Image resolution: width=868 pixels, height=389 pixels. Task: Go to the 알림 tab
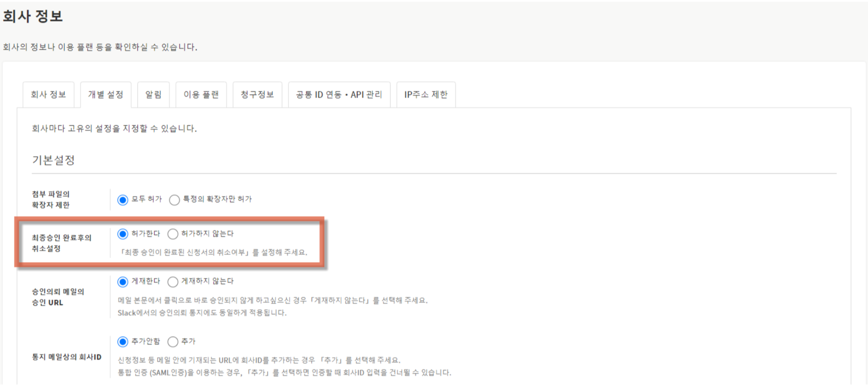[153, 95]
